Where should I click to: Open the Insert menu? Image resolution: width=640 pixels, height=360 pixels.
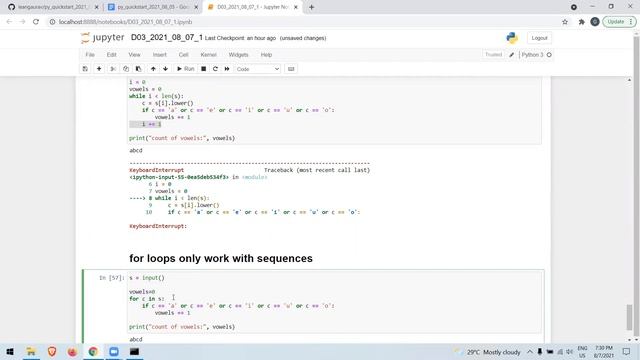[160, 55]
